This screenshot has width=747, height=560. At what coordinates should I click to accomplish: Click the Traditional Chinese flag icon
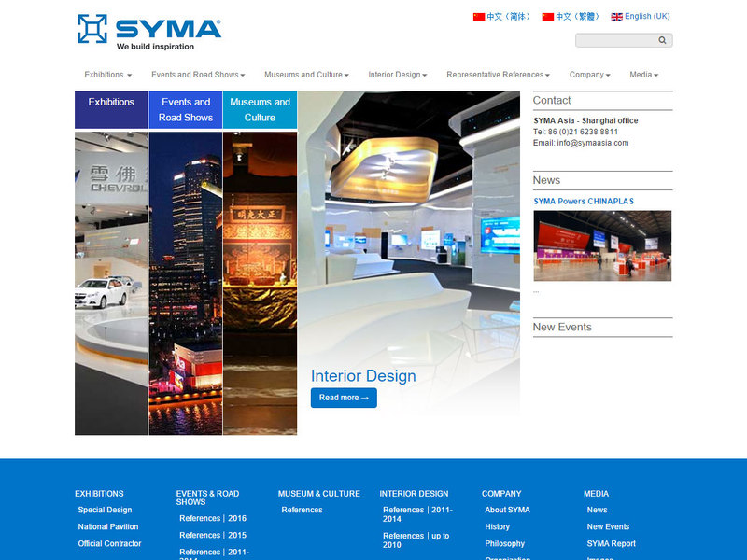pos(548,17)
